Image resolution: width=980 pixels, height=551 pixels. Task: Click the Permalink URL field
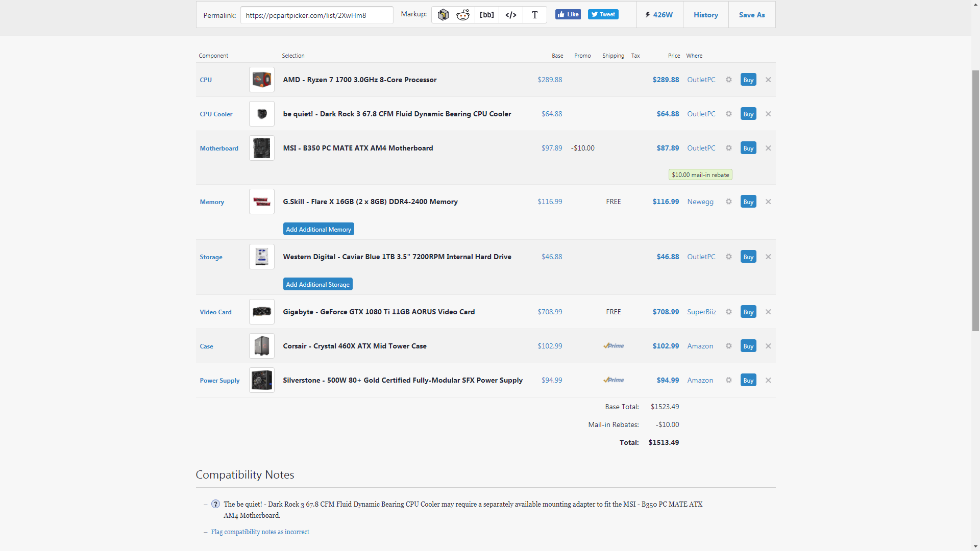pos(316,15)
